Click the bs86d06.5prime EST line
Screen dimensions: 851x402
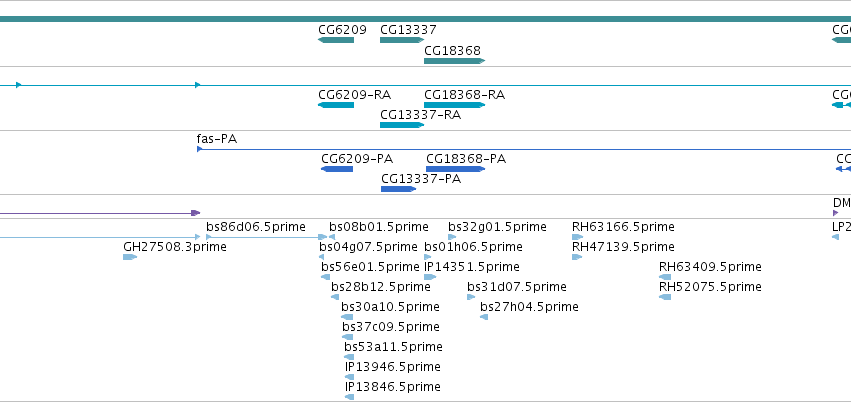coord(266,237)
